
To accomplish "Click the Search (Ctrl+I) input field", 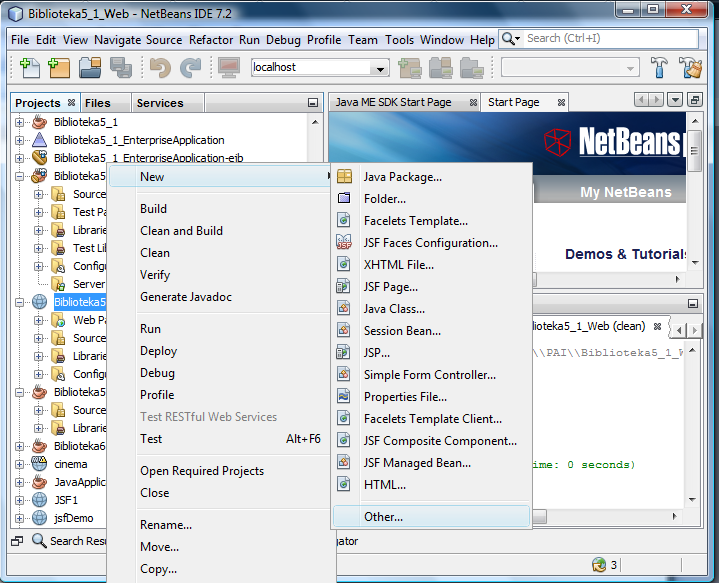I will (611, 39).
